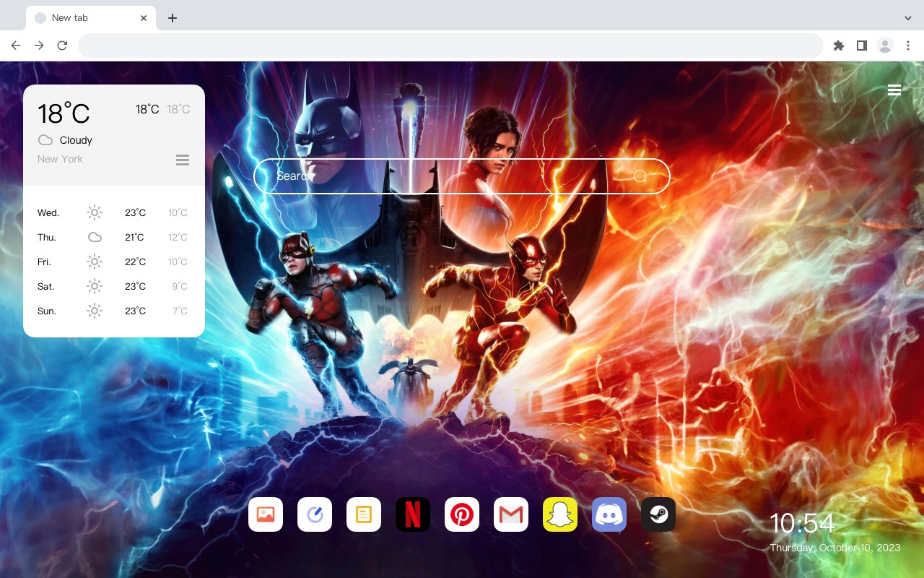The height and width of the screenshot is (578, 924).
Task: Open the Steam shortcut icon
Action: point(658,514)
